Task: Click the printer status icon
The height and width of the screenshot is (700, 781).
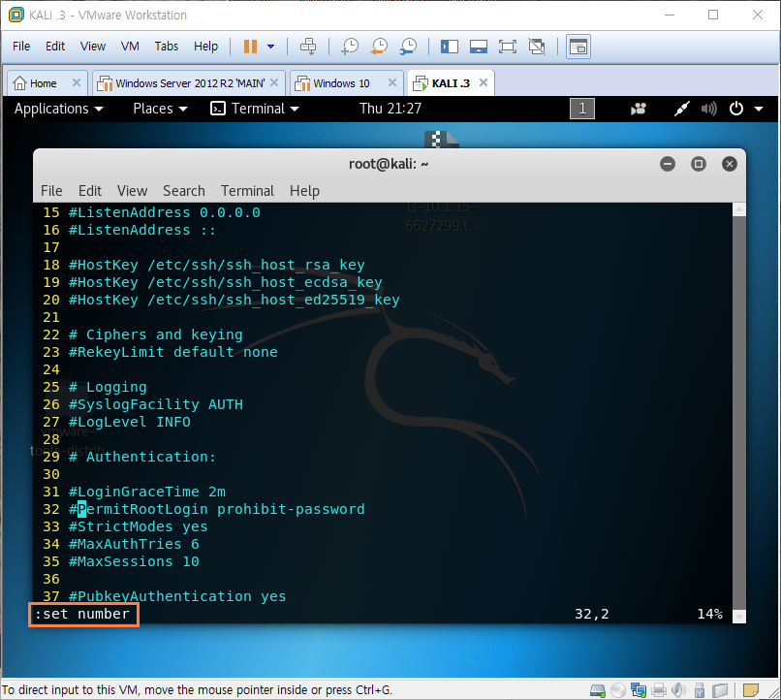Action: 659,690
